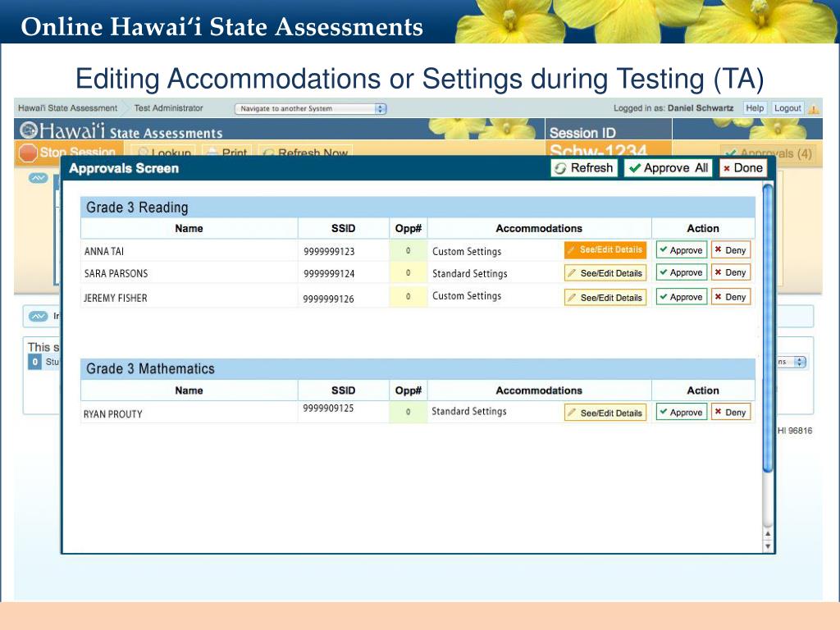Select the Name header in Grade 3 Reading
The image size is (840, 630).
point(189,229)
